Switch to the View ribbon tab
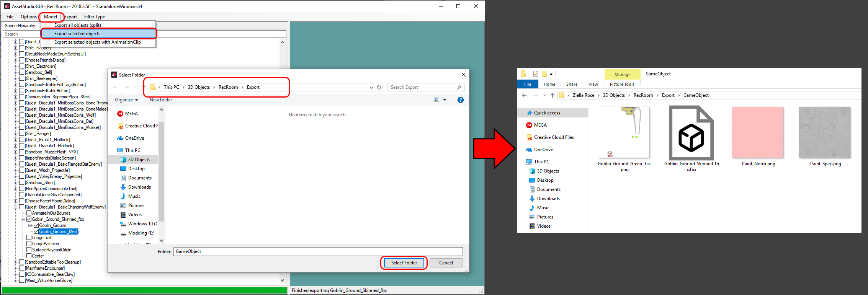Screen dimensions: 868x295 click(x=593, y=84)
